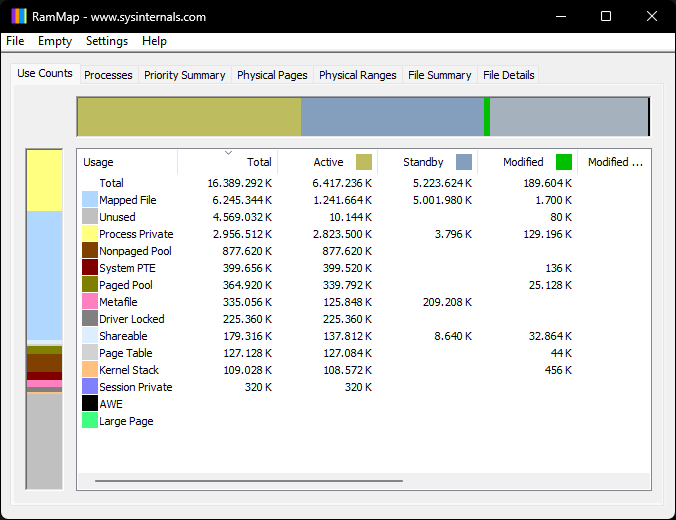Screen dimensions: 676x520
Task: Click the Kernel Stack orange swatch
Action: pos(90,370)
